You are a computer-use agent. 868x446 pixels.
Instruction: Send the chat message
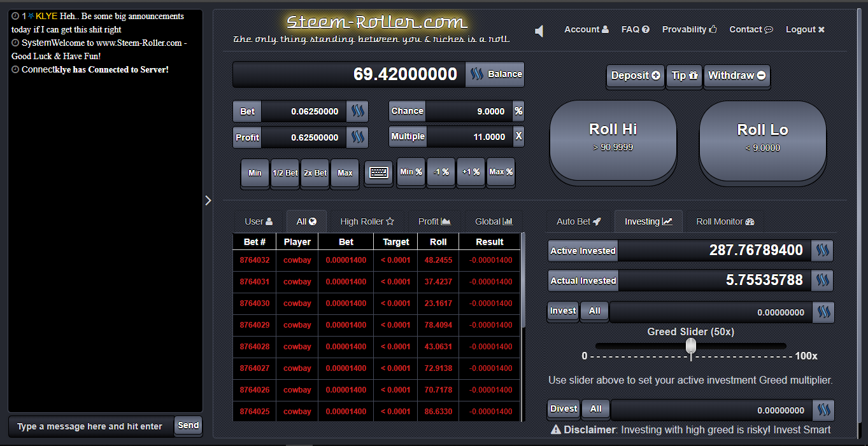[x=188, y=426]
